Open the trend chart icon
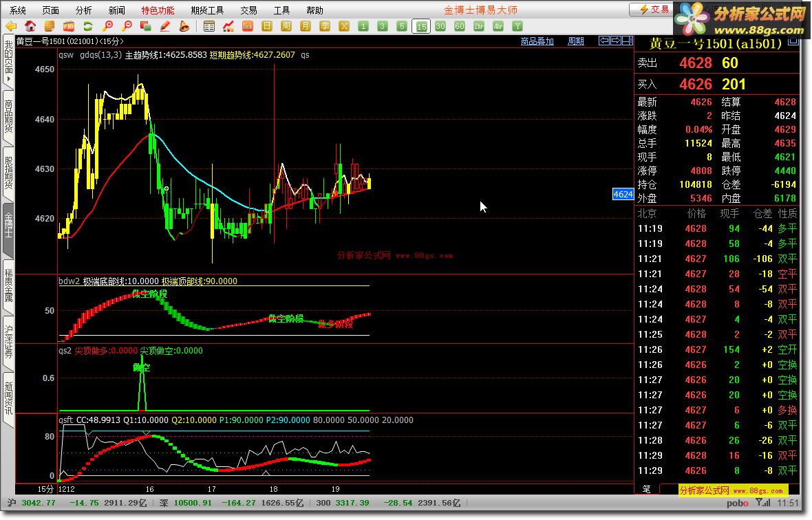Screen dimensions: 812x520 tap(228, 26)
